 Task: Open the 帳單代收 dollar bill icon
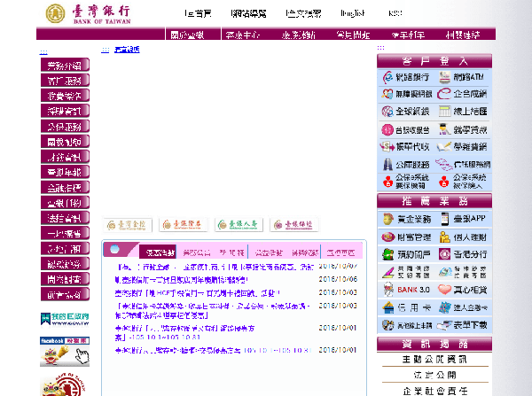coord(387,147)
